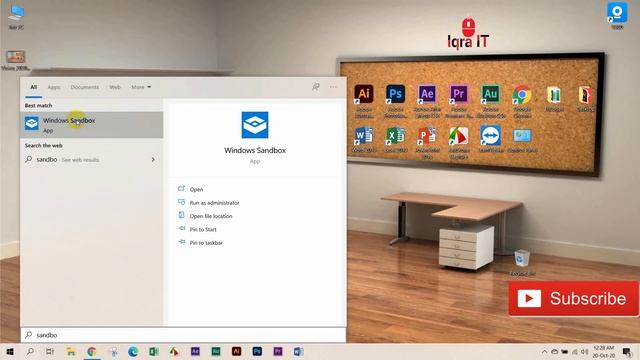Open Task View from the taskbar

(x=50, y=351)
